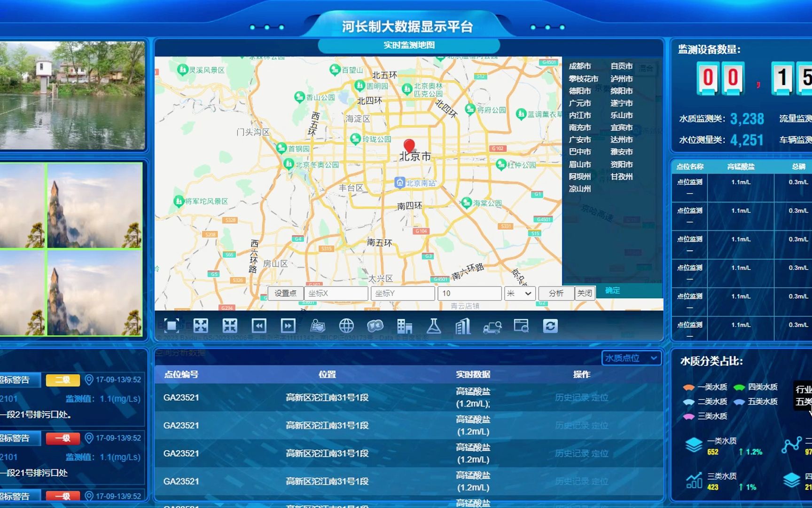The width and height of the screenshot is (812, 508).
Task: Open the 米 unit dropdown
Action: click(520, 293)
